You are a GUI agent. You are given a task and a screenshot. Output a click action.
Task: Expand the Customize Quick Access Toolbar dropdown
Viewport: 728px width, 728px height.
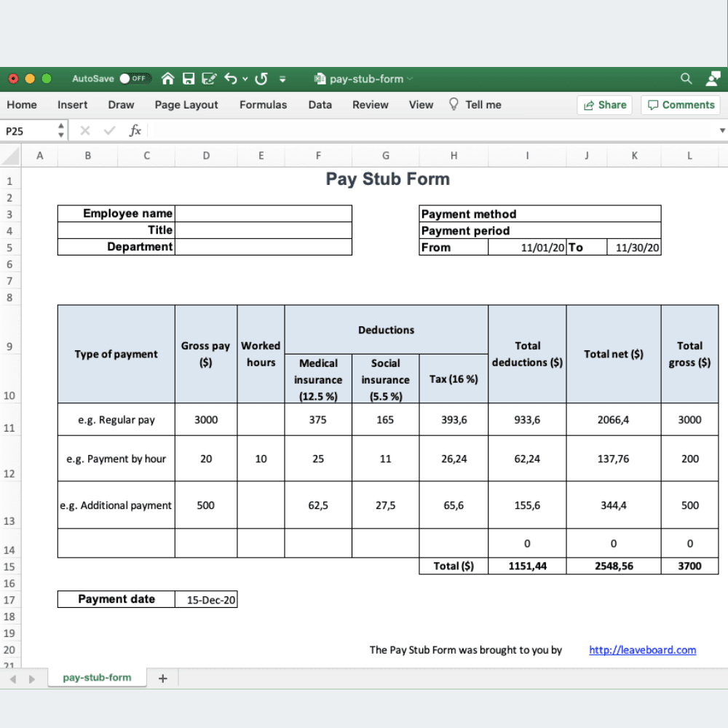coord(282,79)
